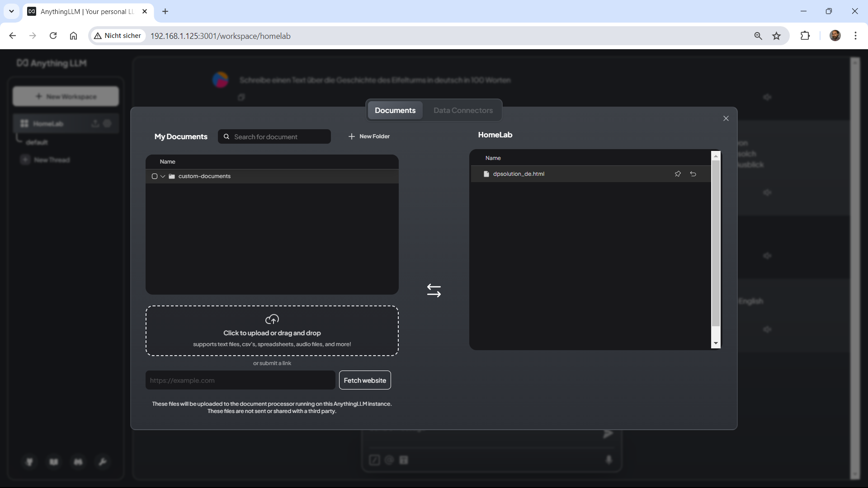Switch to the Data Connectors tab
The height and width of the screenshot is (488, 868).
click(463, 110)
